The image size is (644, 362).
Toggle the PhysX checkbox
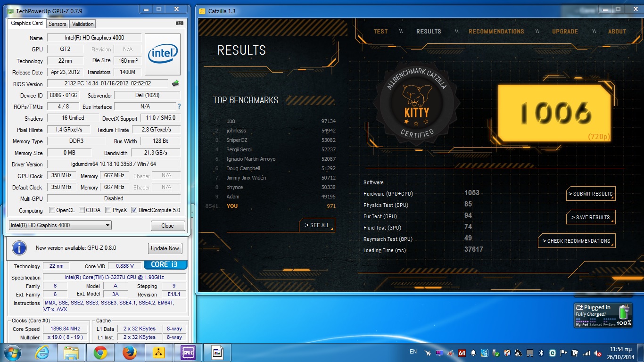pyautogui.click(x=108, y=210)
